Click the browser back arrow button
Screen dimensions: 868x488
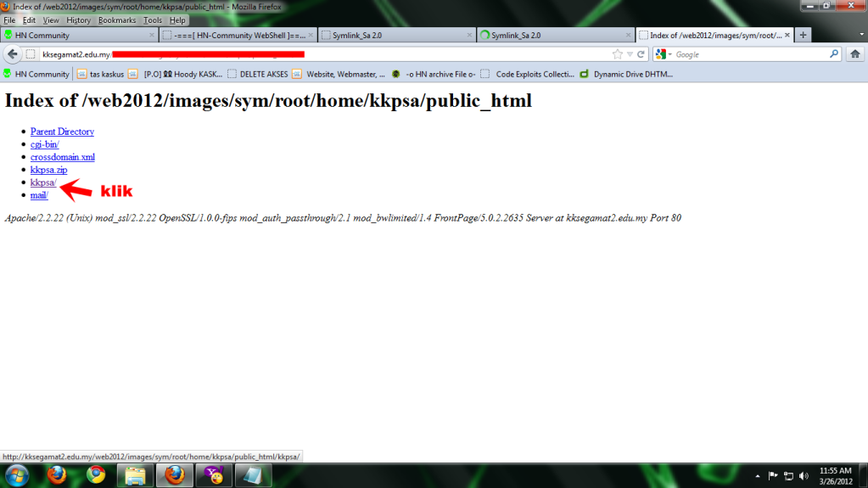(x=12, y=54)
